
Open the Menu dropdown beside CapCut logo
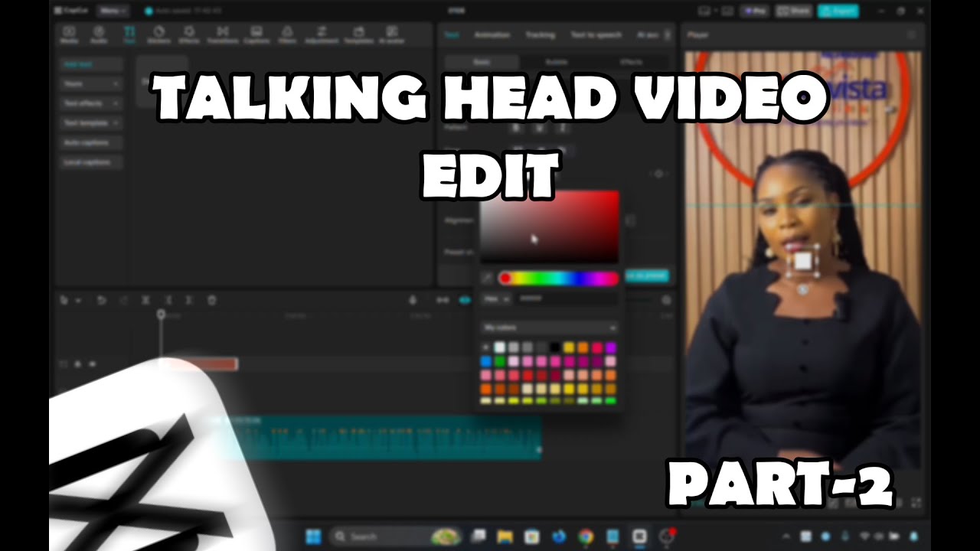point(113,11)
